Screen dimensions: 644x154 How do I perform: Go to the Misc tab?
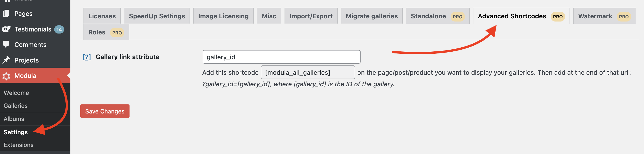tap(269, 16)
